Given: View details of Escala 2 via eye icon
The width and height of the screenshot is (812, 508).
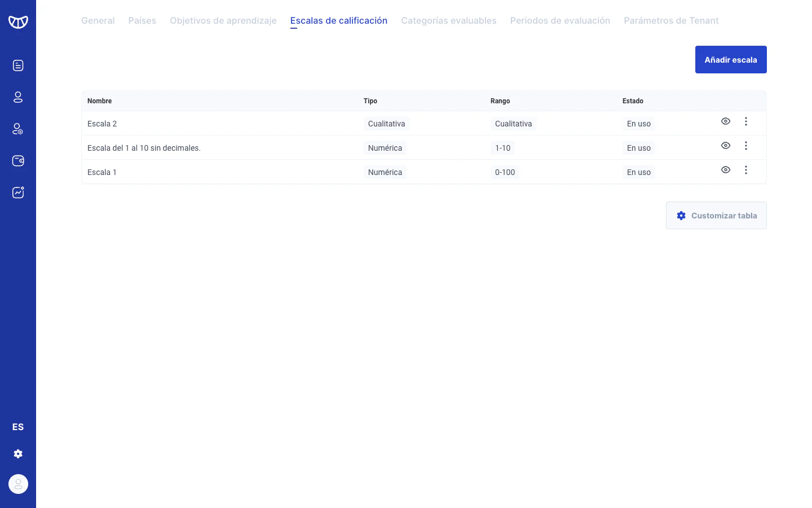Looking at the screenshot, I should 726,121.
